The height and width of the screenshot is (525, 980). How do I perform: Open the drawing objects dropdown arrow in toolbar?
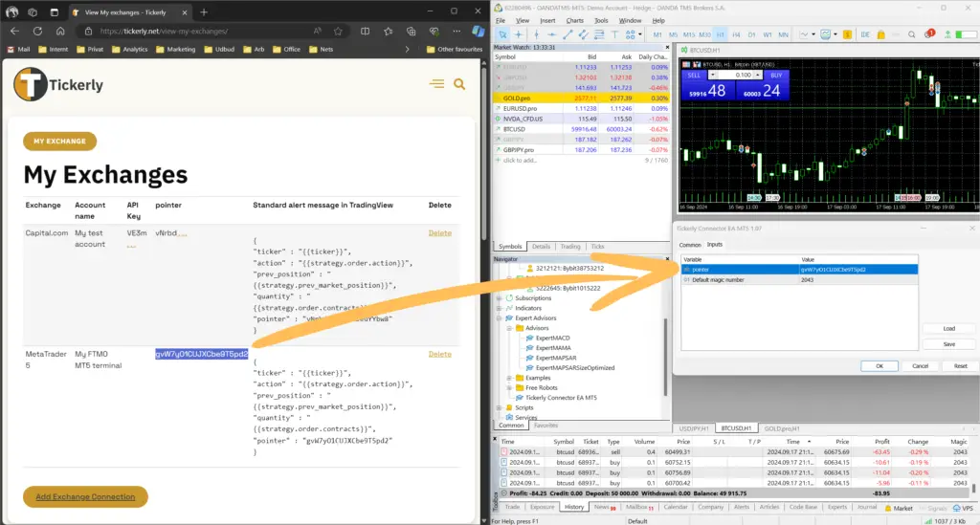tap(640, 34)
